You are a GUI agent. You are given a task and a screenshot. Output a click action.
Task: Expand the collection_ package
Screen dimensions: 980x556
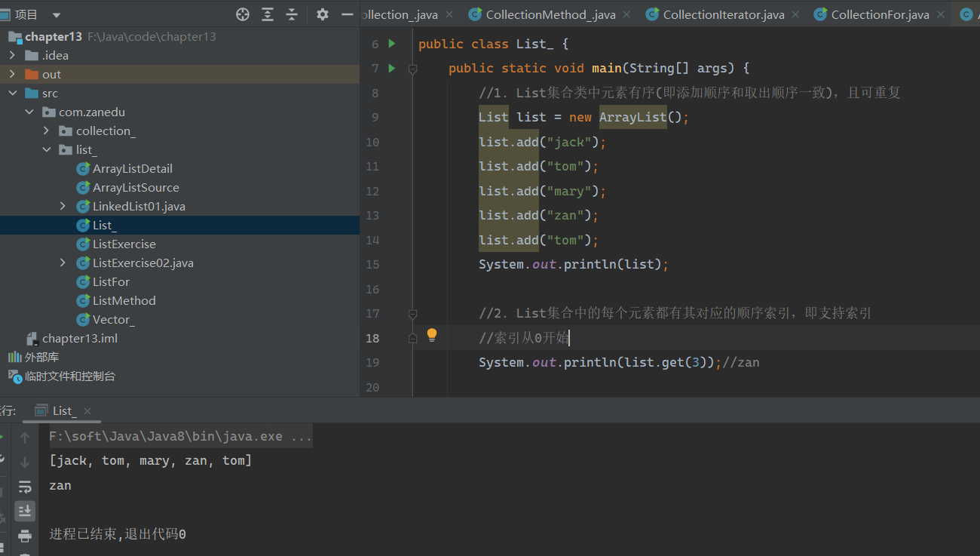[47, 131]
